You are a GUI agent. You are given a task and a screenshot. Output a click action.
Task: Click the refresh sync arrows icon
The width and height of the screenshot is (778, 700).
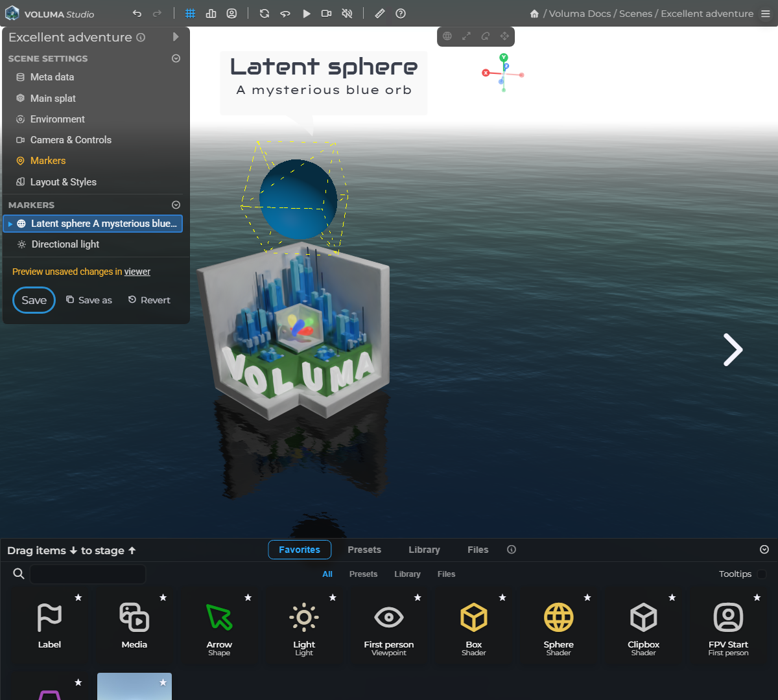(x=265, y=14)
